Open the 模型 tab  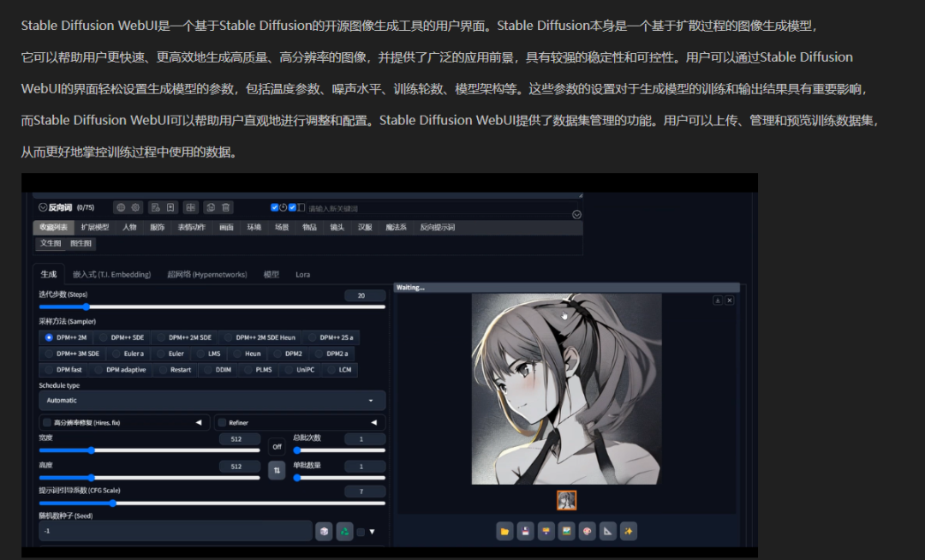(x=271, y=275)
